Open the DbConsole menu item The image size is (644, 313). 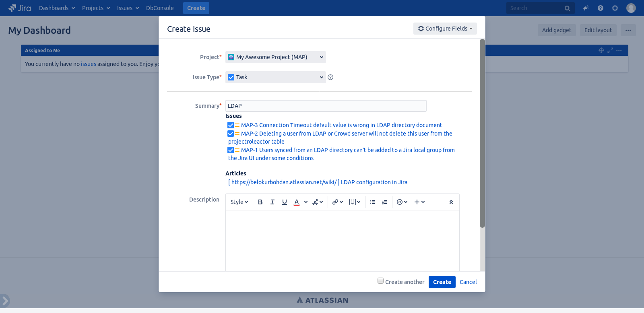(160, 8)
